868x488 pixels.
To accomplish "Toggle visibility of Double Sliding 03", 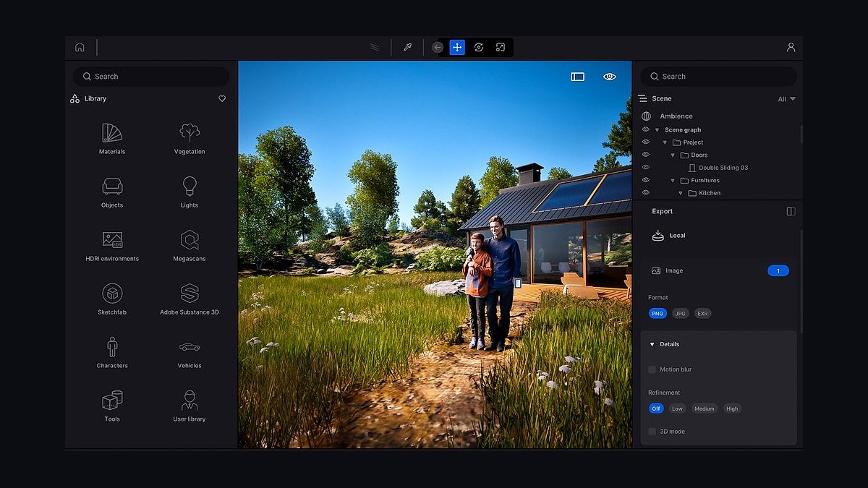I will [646, 167].
